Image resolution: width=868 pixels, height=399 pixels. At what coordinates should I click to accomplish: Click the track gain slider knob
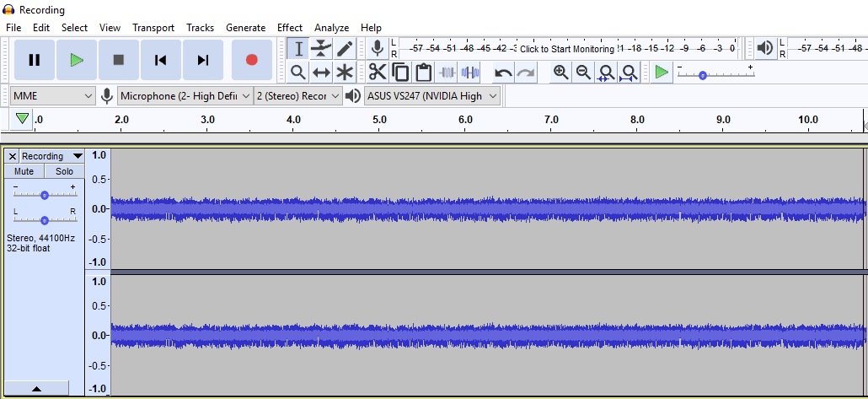click(45, 195)
